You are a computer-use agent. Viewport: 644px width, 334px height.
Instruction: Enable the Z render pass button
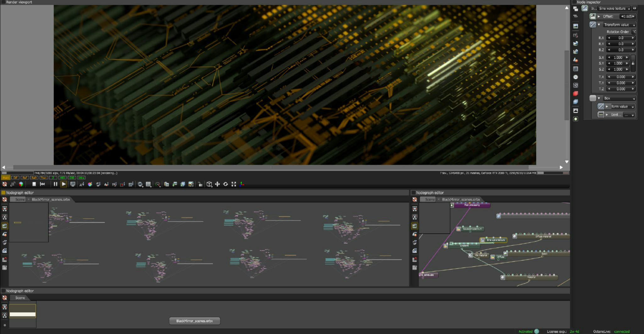(53, 178)
